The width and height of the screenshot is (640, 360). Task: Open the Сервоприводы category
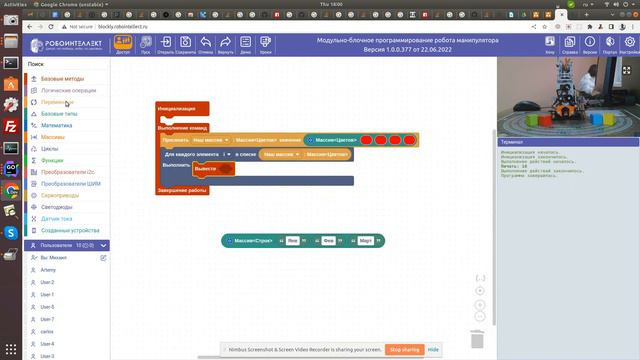pos(60,196)
